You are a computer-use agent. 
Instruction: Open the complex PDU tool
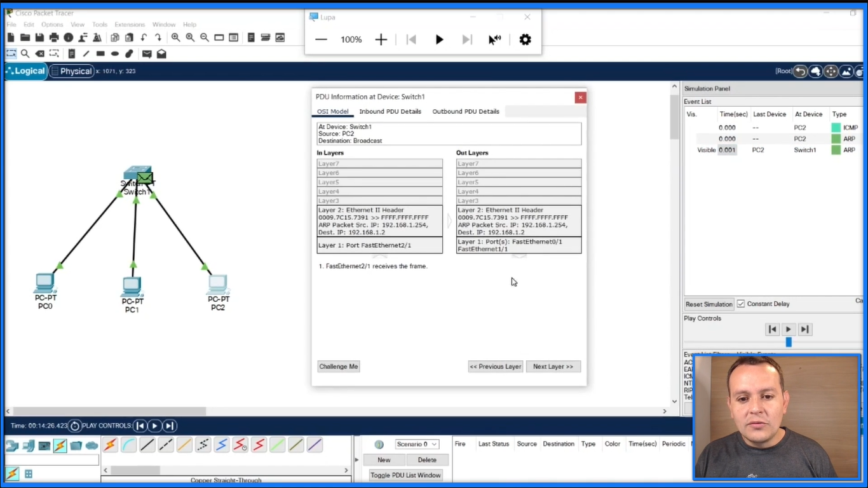(x=161, y=54)
